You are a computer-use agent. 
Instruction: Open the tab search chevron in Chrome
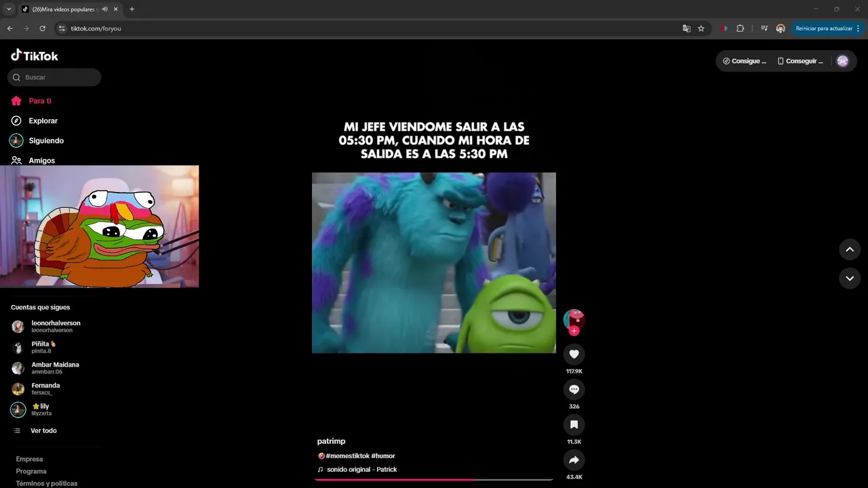pyautogui.click(x=9, y=9)
